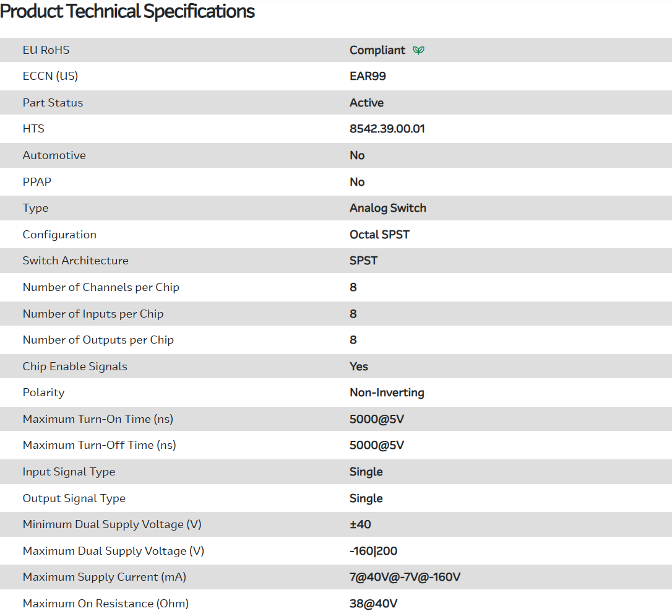Click the Switch Architecture label
This screenshot has width=672, height=616.
[75, 261]
